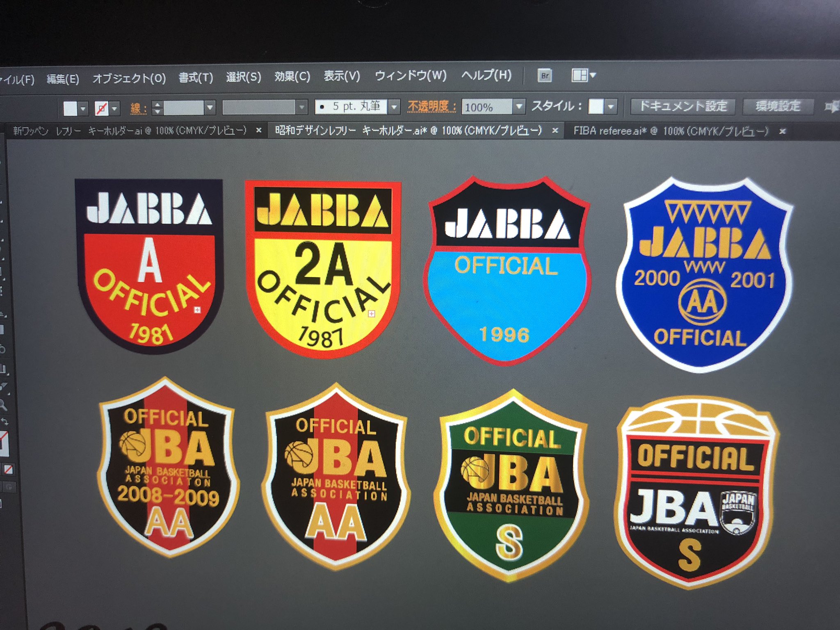Select the JABBA 2000 2001 AA badge
Image resolution: width=840 pixels, height=630 pixels.
coord(705,275)
